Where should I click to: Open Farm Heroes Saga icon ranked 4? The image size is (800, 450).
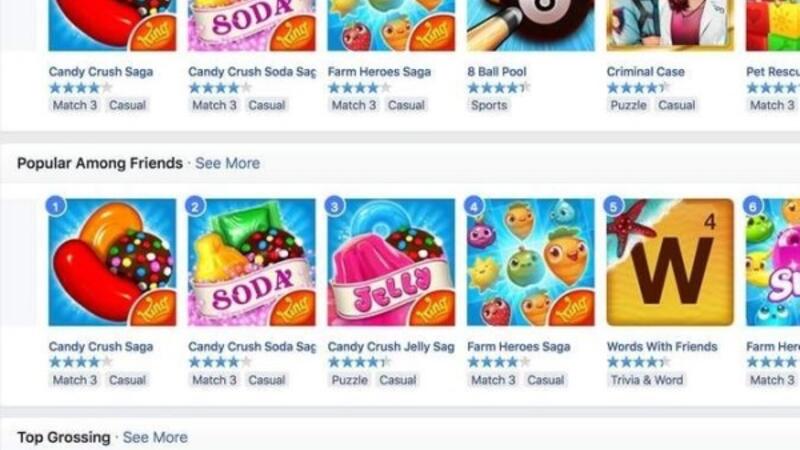[x=531, y=262]
